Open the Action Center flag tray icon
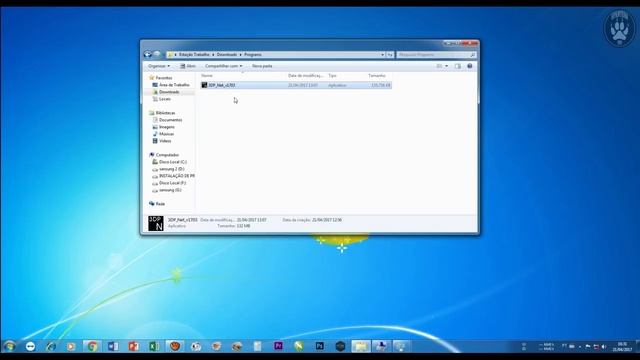This screenshot has width=640, height=360. click(x=588, y=347)
